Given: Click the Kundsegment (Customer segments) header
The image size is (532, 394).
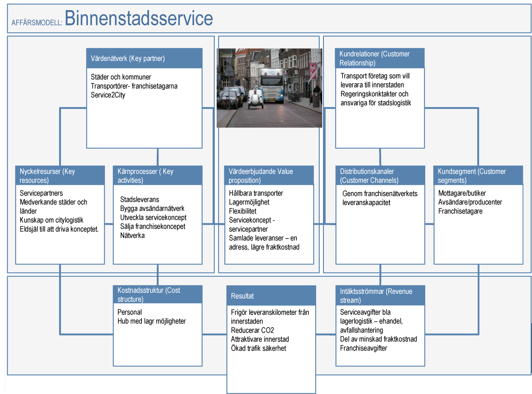Looking at the screenshot, I should (x=478, y=175).
